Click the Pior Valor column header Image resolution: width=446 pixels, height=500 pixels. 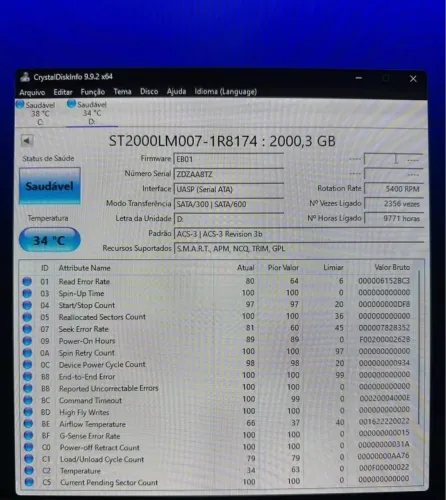click(x=283, y=268)
